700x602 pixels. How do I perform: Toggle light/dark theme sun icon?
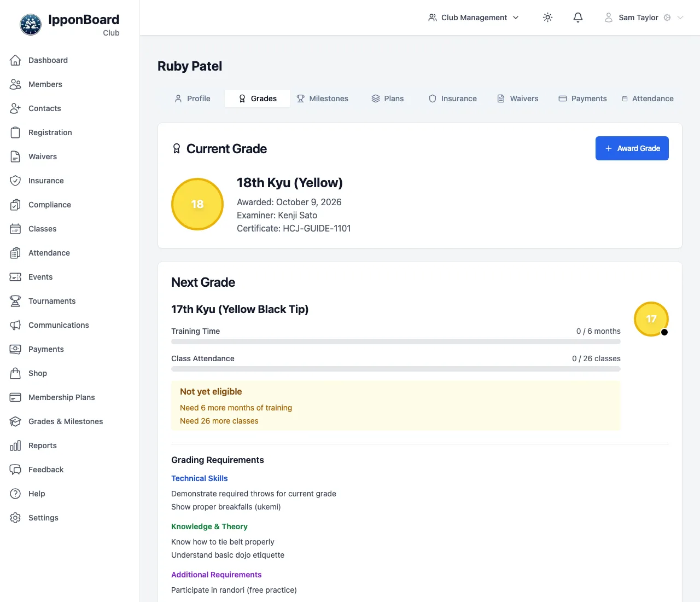point(547,18)
